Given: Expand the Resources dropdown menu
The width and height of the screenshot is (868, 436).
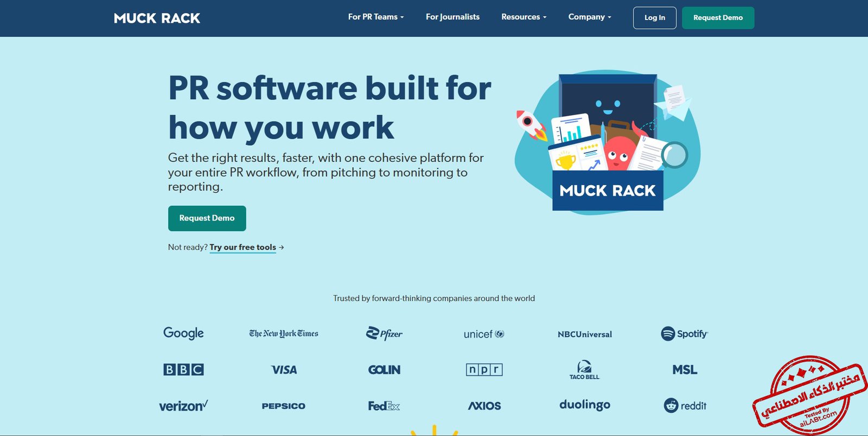Looking at the screenshot, I should click(524, 17).
